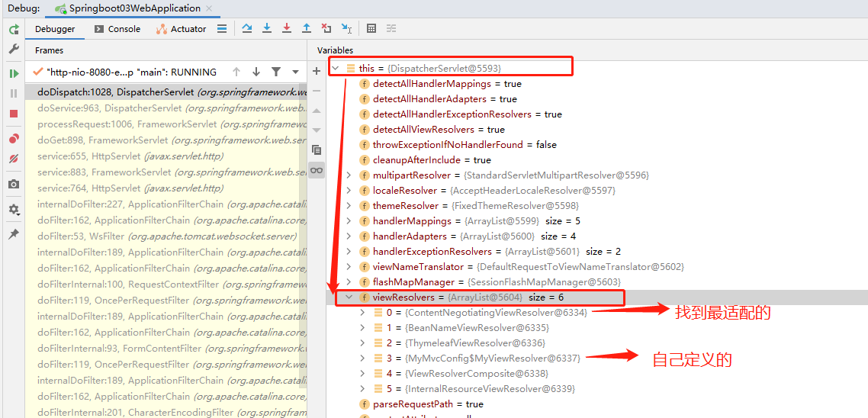Switch to the Debugger tab
This screenshot has height=418, width=868.
point(55,29)
